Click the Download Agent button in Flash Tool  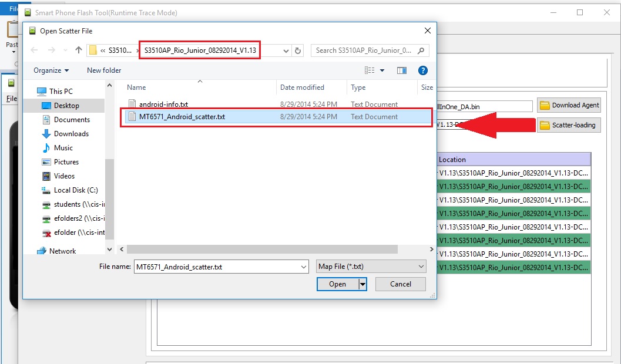click(x=569, y=105)
